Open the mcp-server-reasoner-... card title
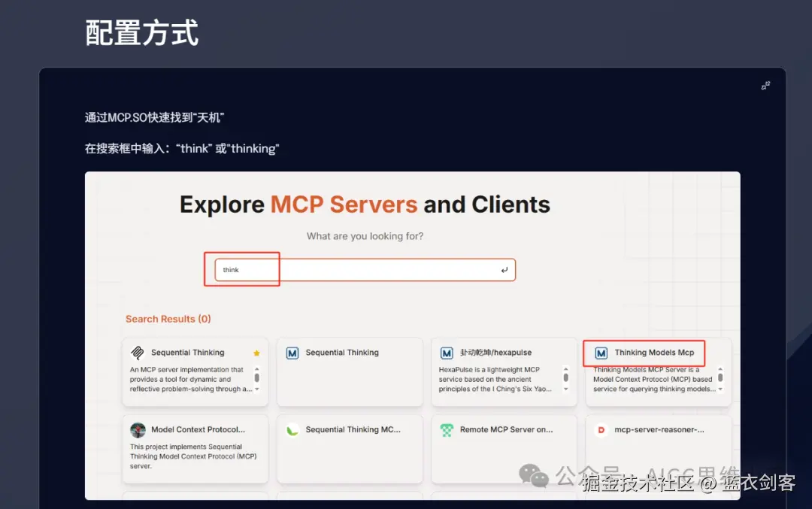 tap(659, 429)
